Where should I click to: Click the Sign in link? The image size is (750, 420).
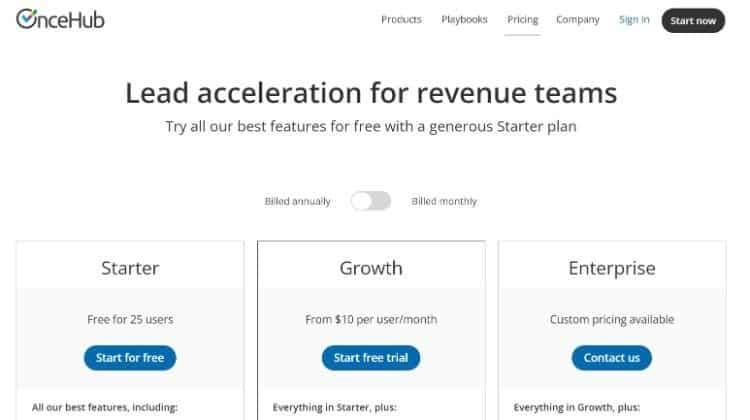point(634,19)
